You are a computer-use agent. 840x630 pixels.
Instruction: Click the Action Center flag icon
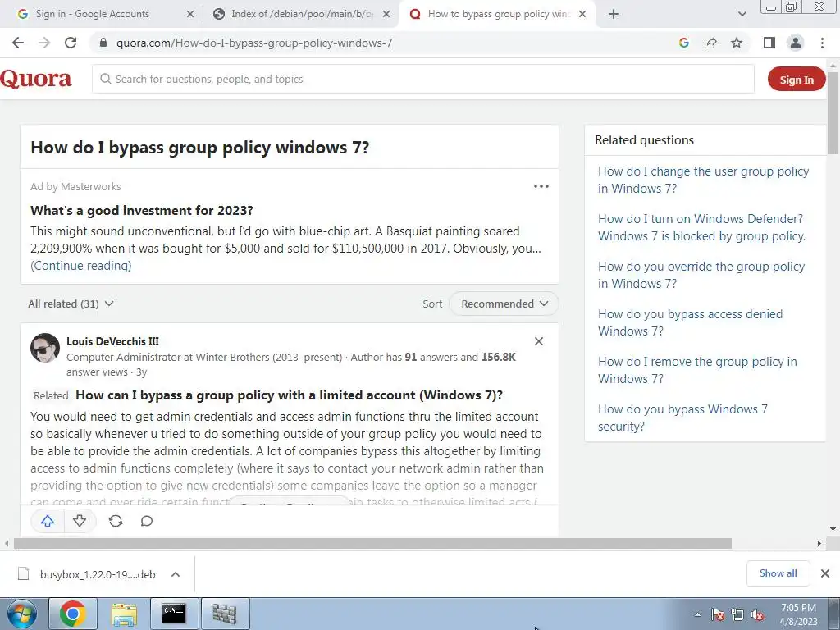[718, 614]
